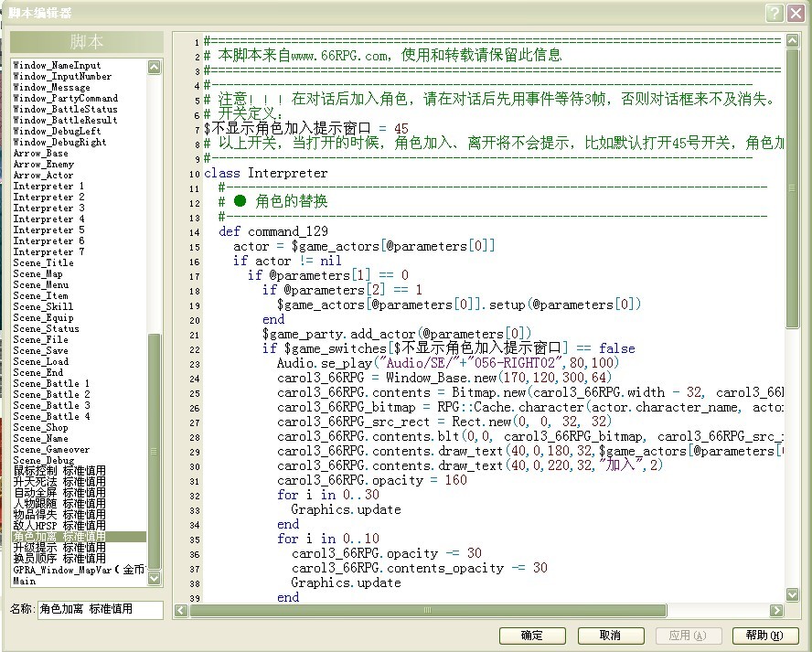Viewport: 812px width, 652px height.
Task: Open help with the 帮助(H) button
Action: [x=764, y=636]
